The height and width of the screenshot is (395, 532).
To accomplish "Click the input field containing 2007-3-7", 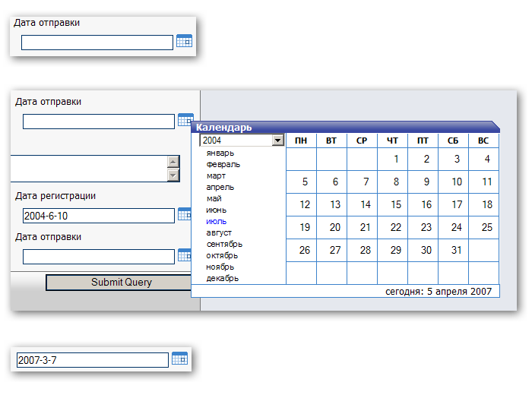I will [x=92, y=360].
